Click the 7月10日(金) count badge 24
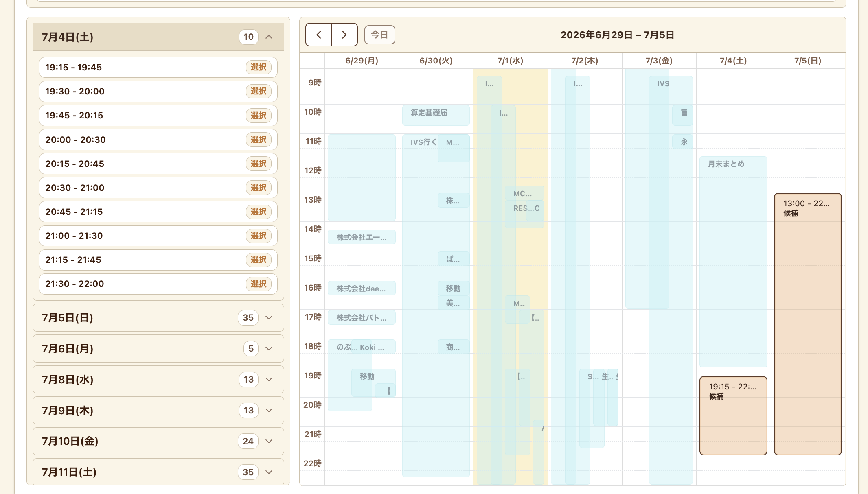This screenshot has width=868, height=494. (x=248, y=442)
